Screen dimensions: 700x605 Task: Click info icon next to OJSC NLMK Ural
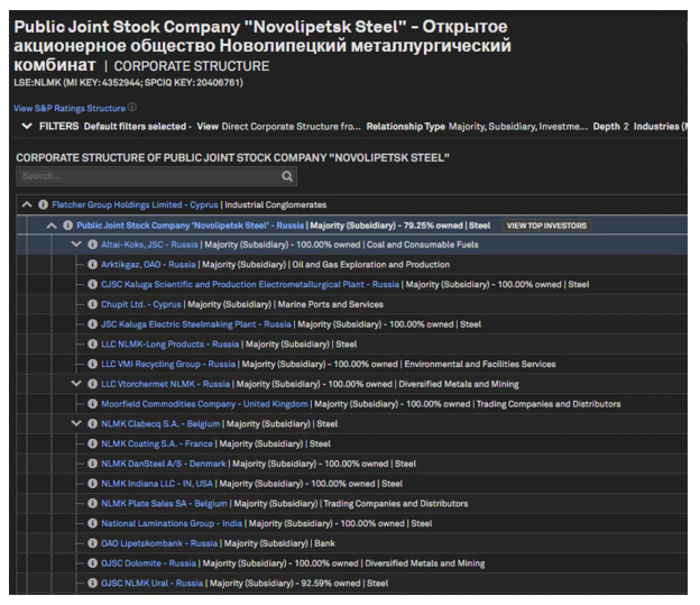point(93,583)
